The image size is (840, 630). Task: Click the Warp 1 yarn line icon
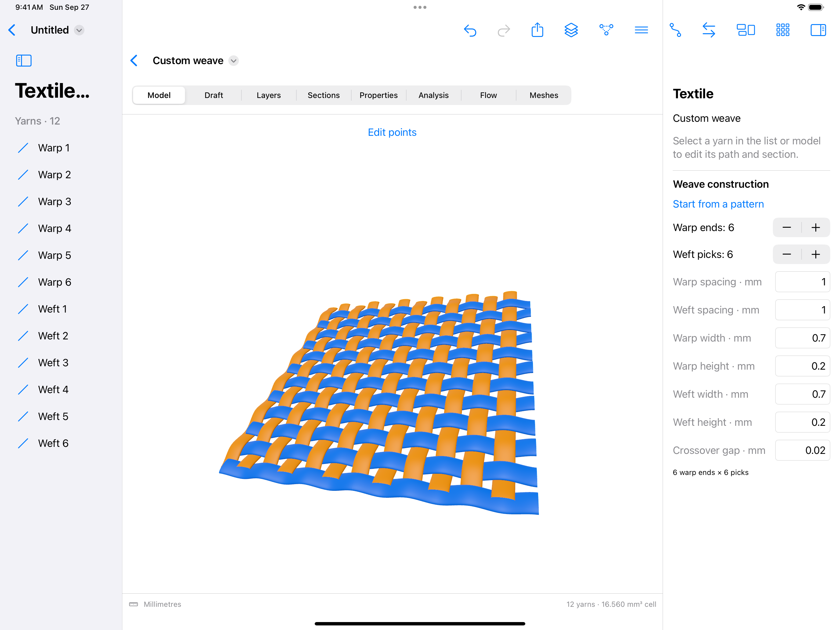point(23,148)
